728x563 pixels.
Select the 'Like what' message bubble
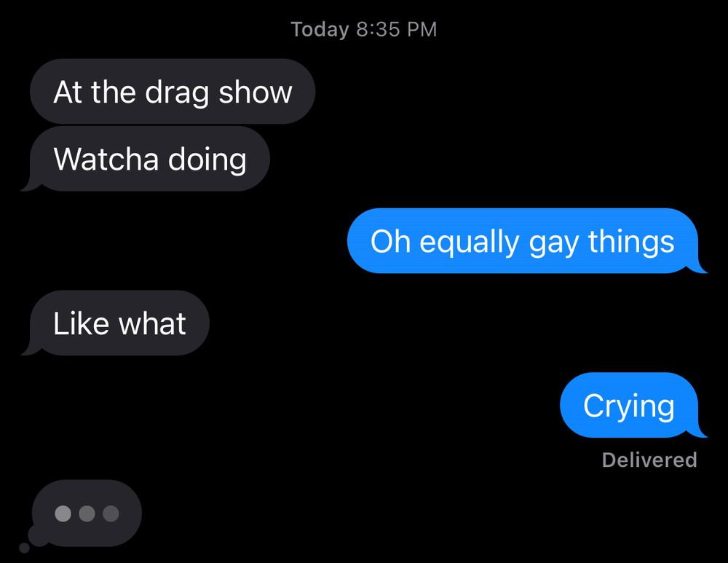point(119,323)
